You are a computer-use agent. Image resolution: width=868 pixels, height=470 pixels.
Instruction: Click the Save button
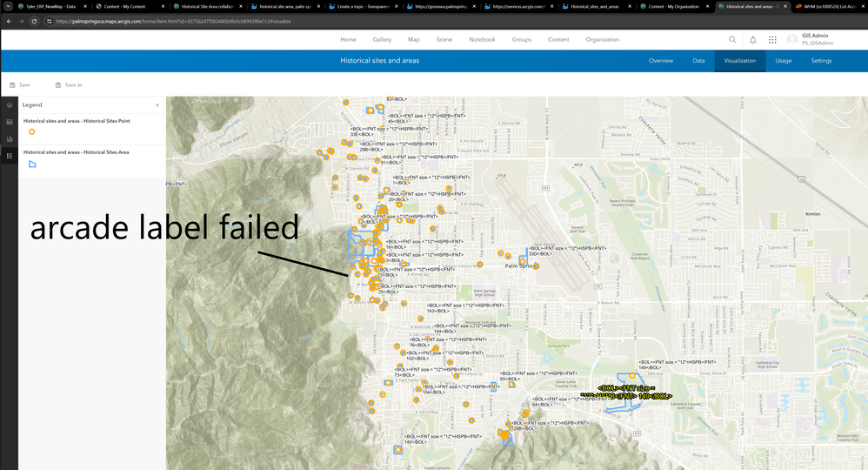pos(20,84)
